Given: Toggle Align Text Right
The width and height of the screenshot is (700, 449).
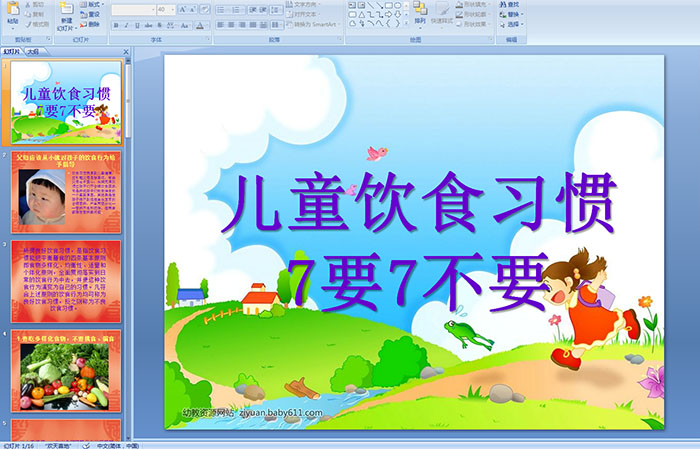Looking at the screenshot, I should tap(242, 25).
